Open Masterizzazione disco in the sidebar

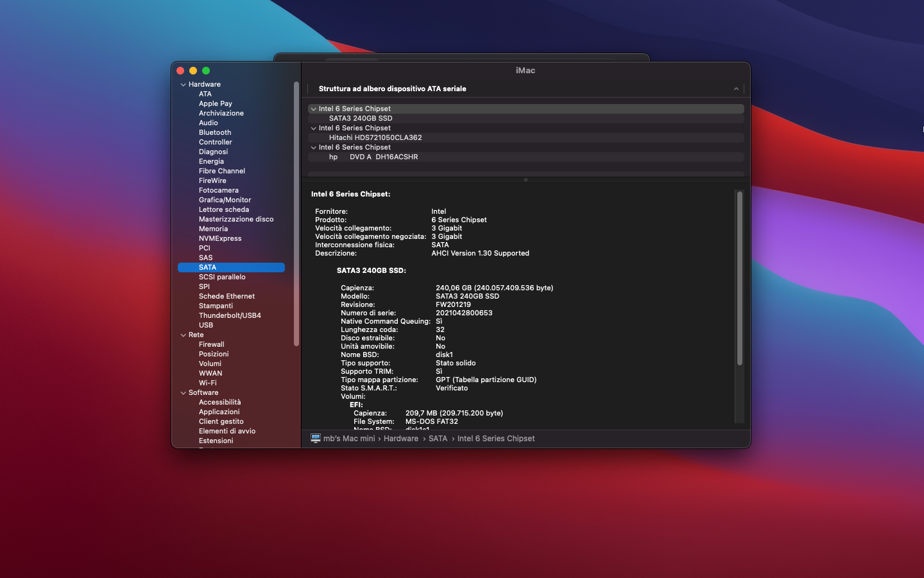pos(235,219)
